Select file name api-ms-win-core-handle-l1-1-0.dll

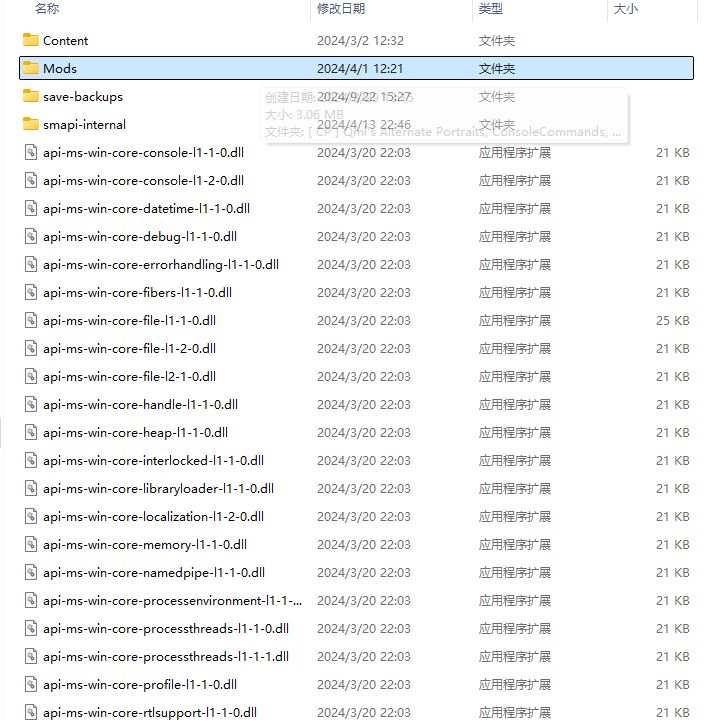(x=140, y=404)
